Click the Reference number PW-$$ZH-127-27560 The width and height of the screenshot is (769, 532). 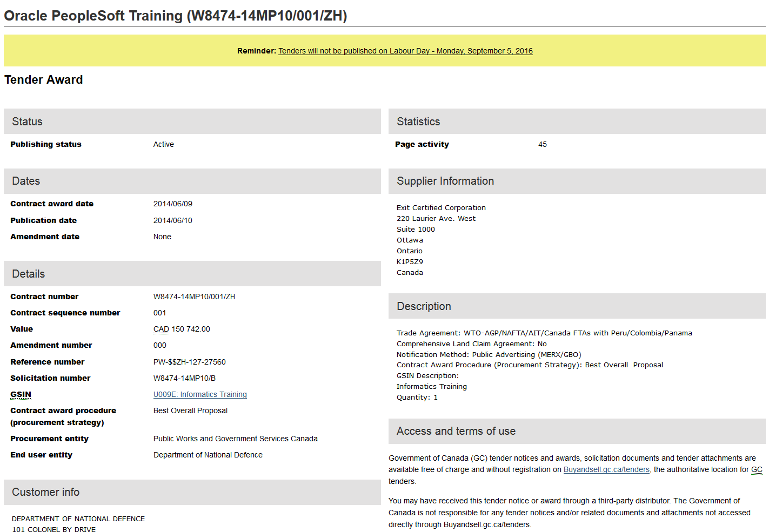(190, 362)
